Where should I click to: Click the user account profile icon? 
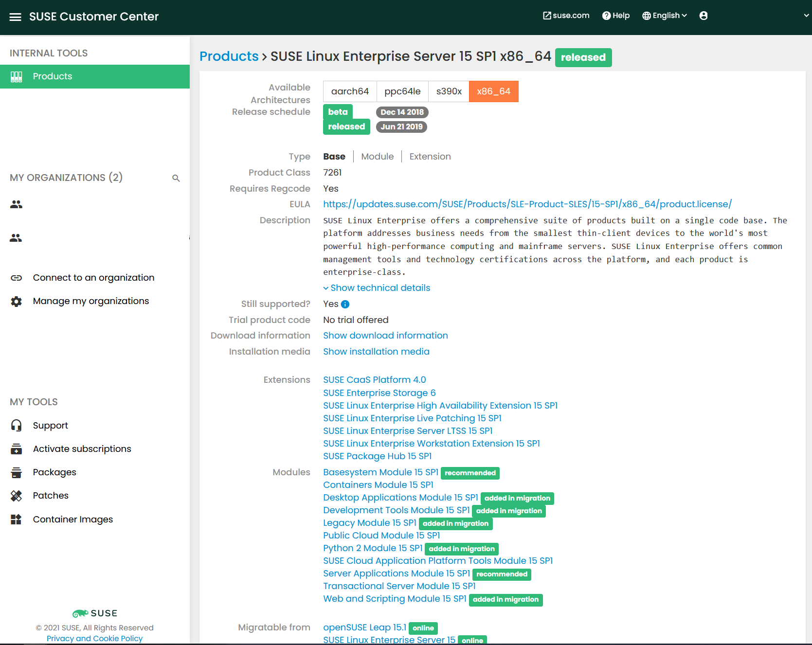[x=703, y=16]
